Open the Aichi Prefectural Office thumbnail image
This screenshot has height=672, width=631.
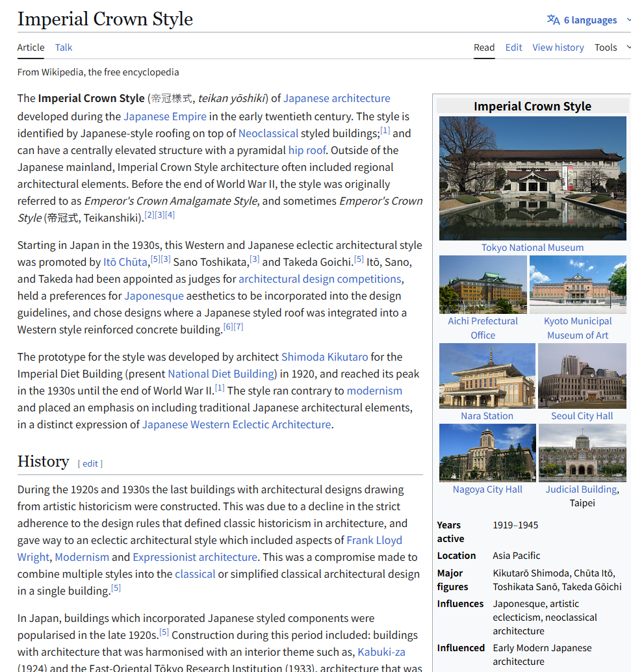click(483, 285)
